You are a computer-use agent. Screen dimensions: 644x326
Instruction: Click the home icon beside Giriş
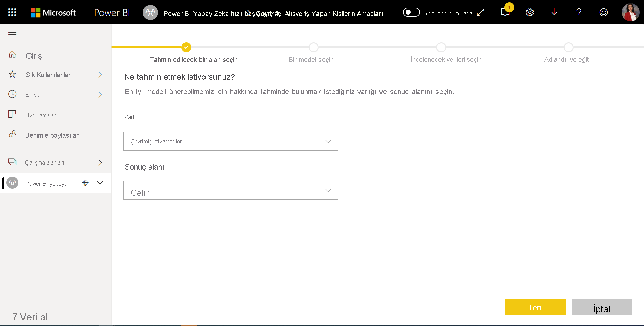coord(12,54)
